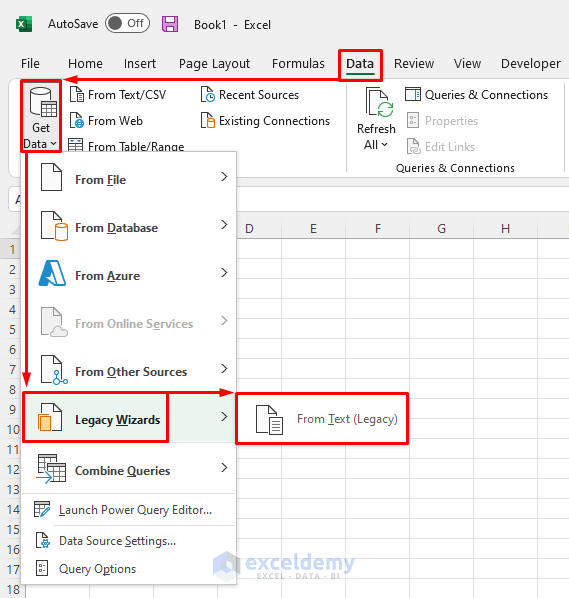The height and width of the screenshot is (598, 569).
Task: Click the Legacy Wizards icon
Action: tap(50, 417)
